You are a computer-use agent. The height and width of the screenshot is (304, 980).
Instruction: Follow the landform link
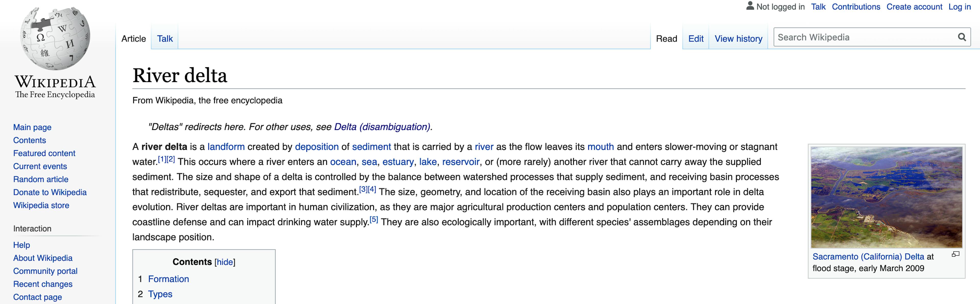tap(226, 147)
